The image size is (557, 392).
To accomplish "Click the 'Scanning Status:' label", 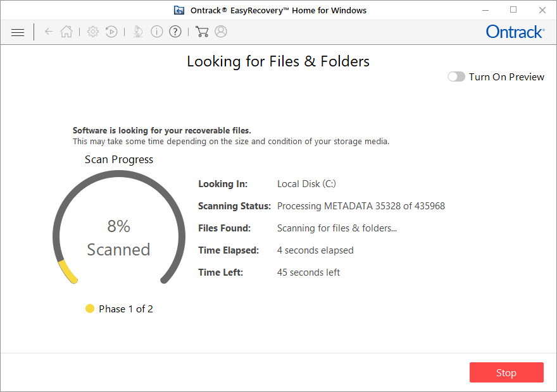I will (234, 206).
